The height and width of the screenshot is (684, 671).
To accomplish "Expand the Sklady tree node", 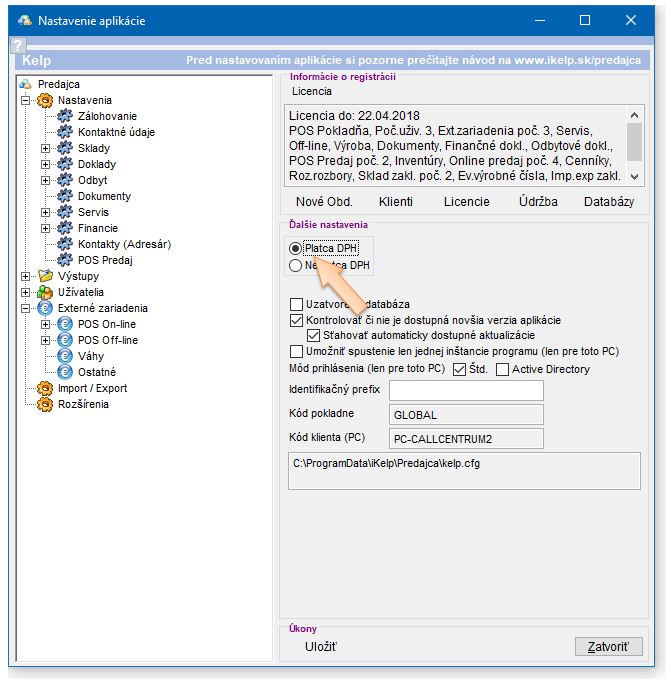I will pos(45,148).
